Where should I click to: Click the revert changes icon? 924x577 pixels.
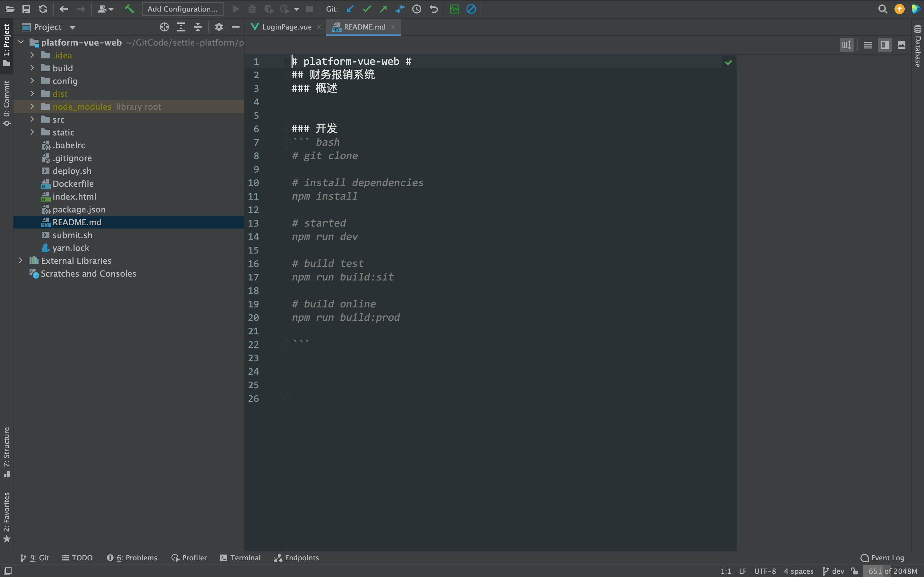click(433, 9)
